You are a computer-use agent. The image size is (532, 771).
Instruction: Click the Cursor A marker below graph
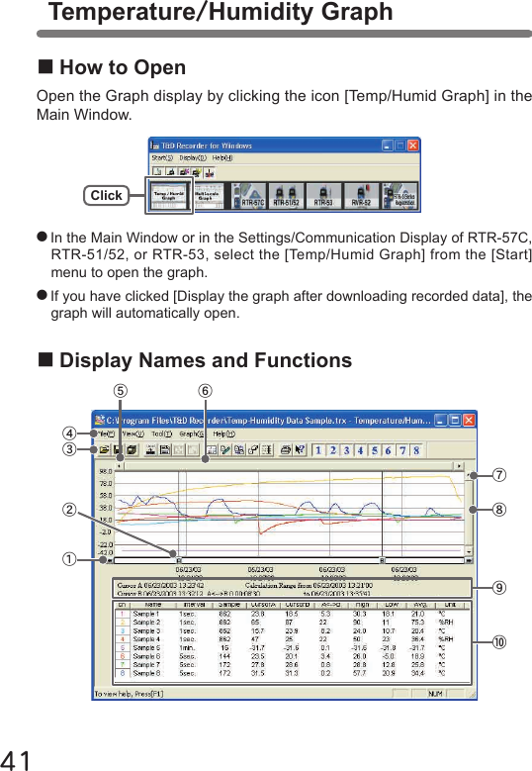pos(179,560)
